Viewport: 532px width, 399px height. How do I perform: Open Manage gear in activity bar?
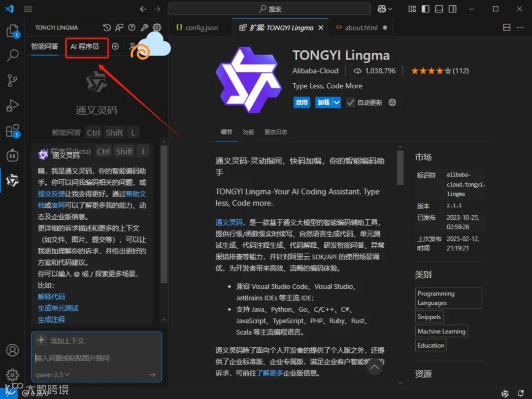[12, 375]
